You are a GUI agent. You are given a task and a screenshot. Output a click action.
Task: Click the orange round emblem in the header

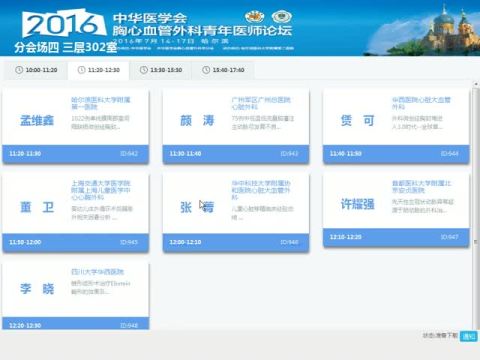coord(255,16)
